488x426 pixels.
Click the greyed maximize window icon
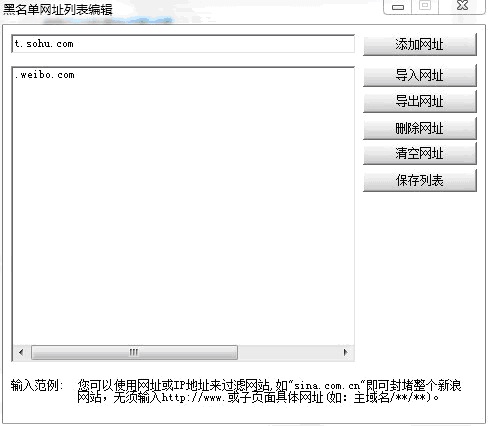pos(425,6)
